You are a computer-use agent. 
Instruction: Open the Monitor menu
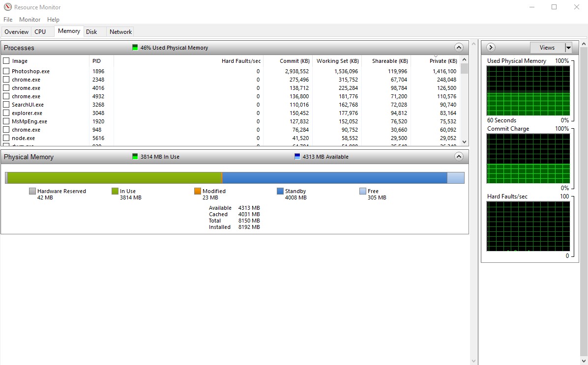[29, 19]
